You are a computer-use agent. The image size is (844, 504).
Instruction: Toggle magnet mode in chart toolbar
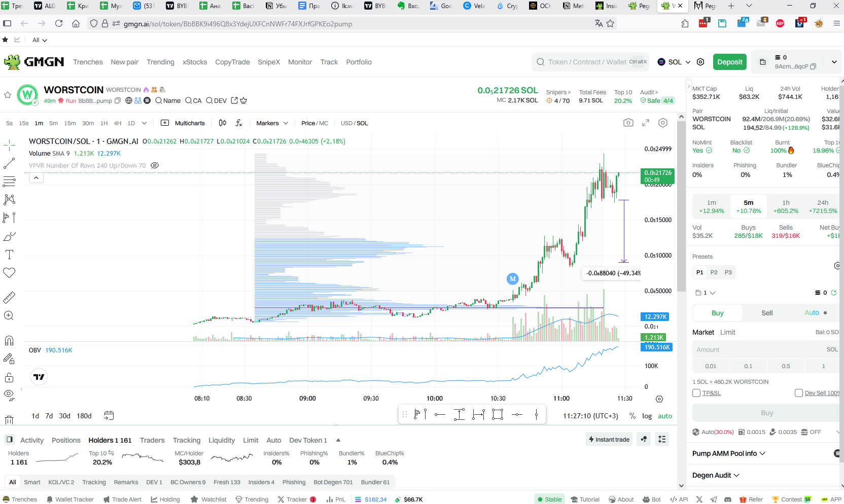[x=9, y=340]
